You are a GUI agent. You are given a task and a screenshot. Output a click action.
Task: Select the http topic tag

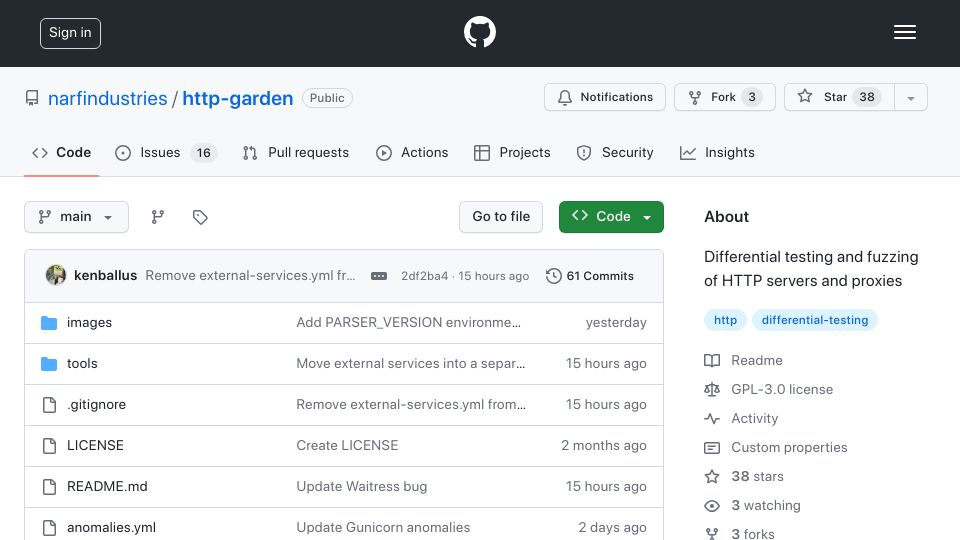click(726, 320)
